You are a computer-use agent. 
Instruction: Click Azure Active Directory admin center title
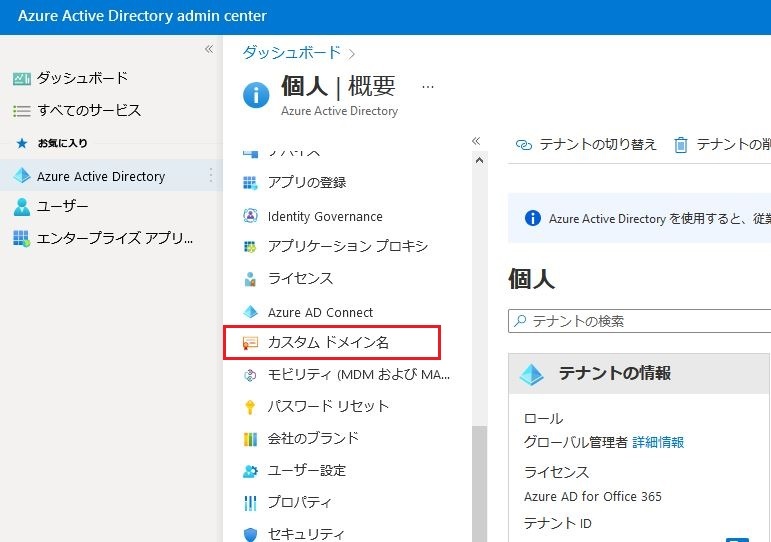(x=142, y=16)
